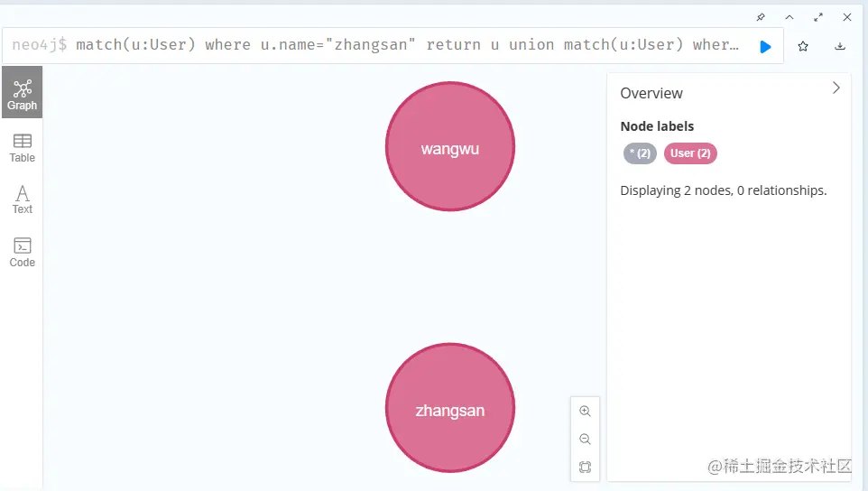
Task: Select the User (2) node label
Action: pos(690,153)
